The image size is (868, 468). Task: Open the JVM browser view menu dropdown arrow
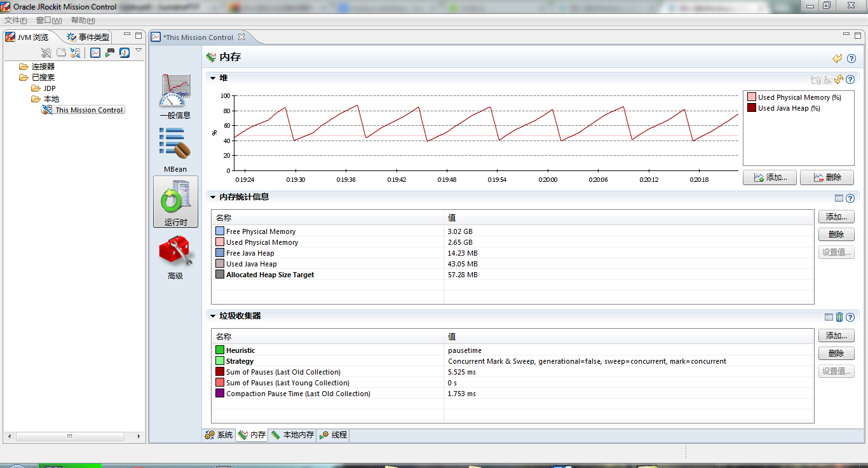click(x=139, y=50)
